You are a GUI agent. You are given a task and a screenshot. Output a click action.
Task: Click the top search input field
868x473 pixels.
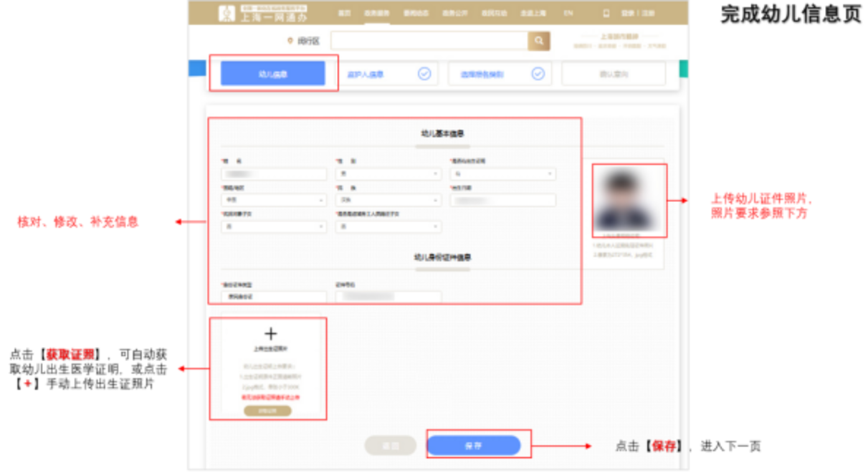tap(429, 41)
